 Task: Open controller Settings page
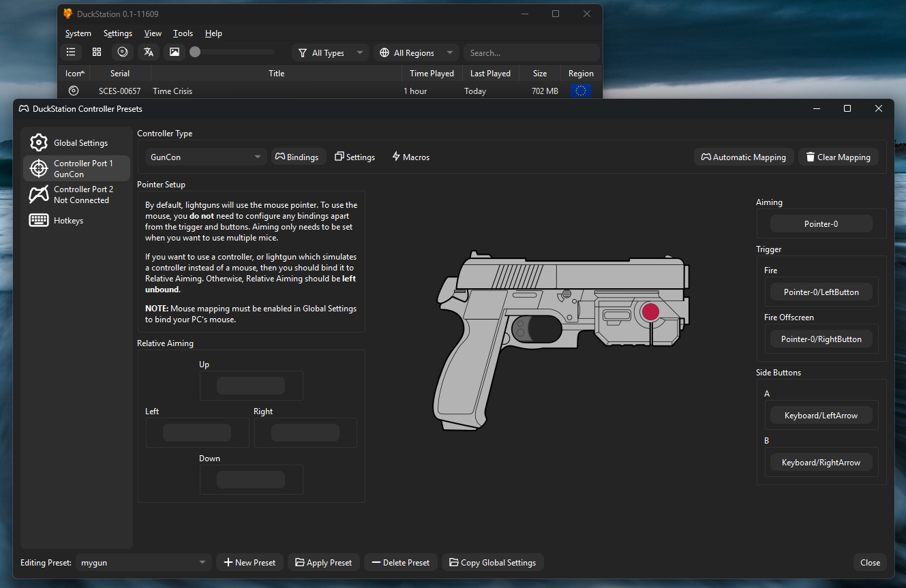[x=355, y=157]
